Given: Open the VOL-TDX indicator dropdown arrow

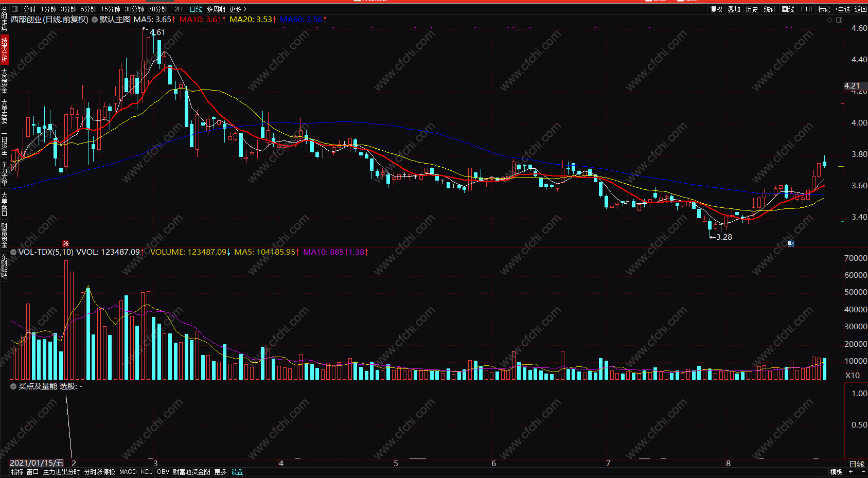Looking at the screenshot, I should point(13,252).
